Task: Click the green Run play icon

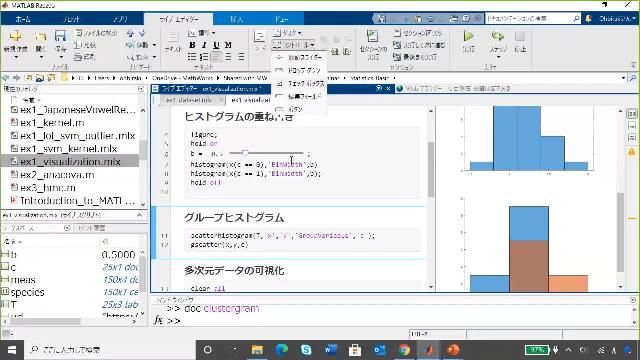Action: coord(469,36)
